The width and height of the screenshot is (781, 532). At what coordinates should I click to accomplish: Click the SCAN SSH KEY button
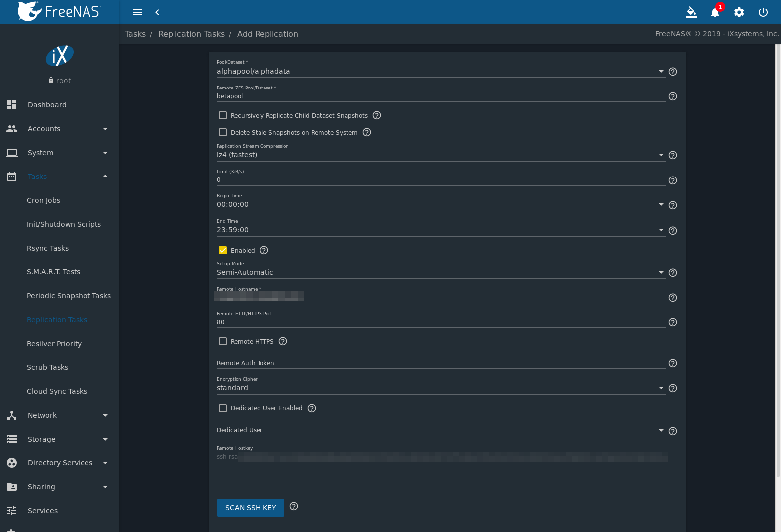[251, 508]
